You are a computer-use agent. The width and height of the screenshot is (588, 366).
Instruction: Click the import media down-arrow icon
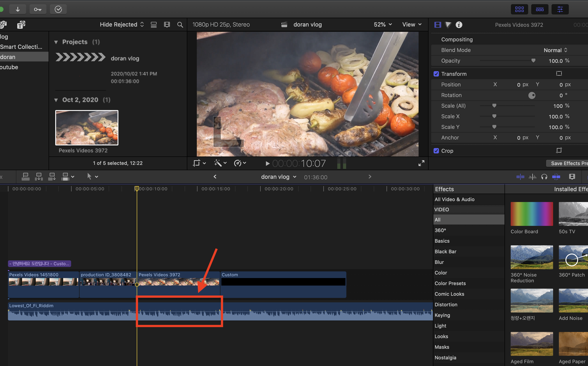point(18,9)
